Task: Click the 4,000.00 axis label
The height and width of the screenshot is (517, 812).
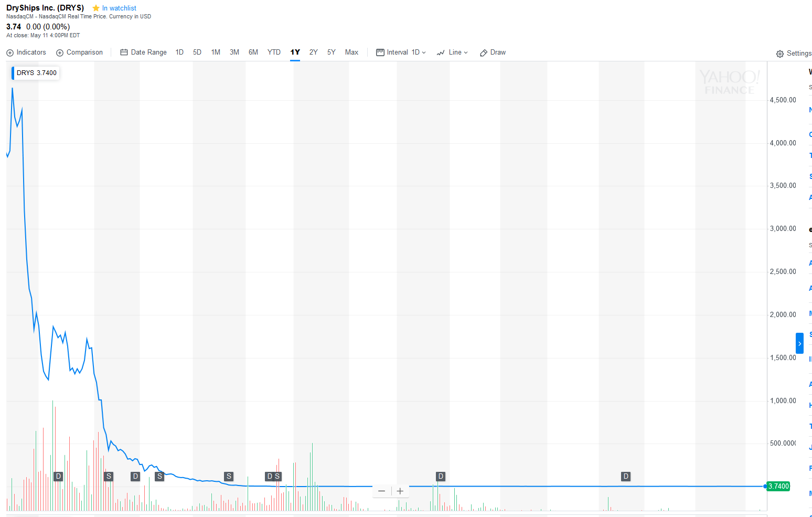Action: point(783,143)
